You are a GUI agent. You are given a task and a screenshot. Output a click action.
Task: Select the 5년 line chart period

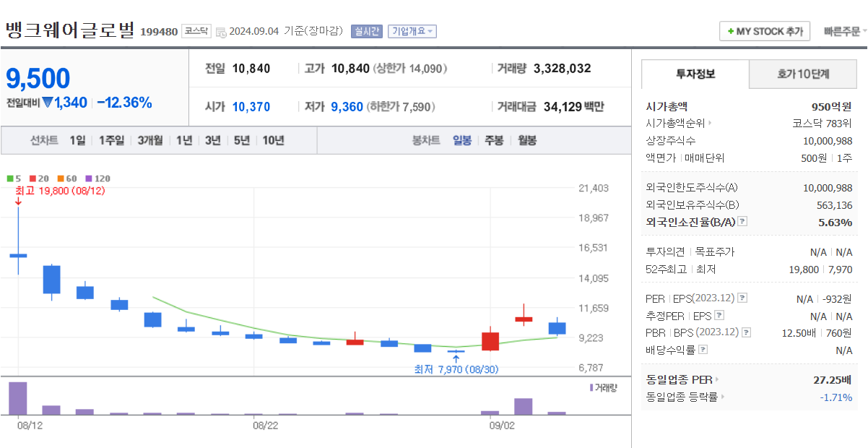241,140
